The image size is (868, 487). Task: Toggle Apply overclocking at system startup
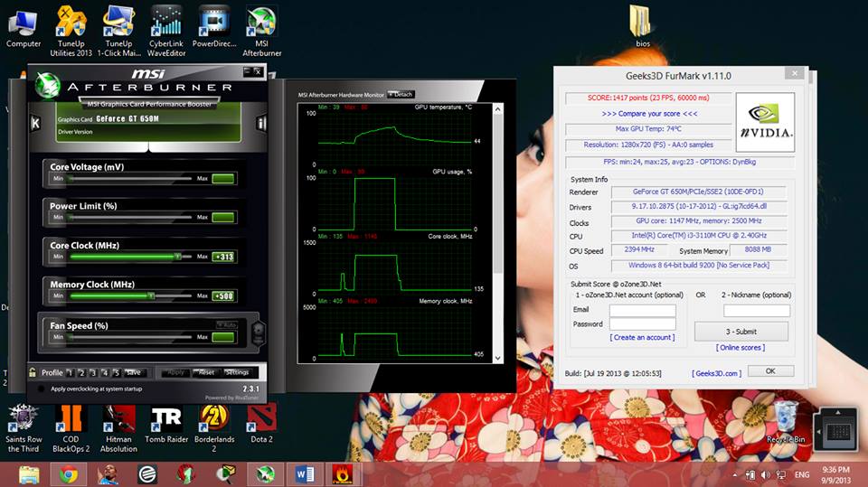tap(41, 389)
